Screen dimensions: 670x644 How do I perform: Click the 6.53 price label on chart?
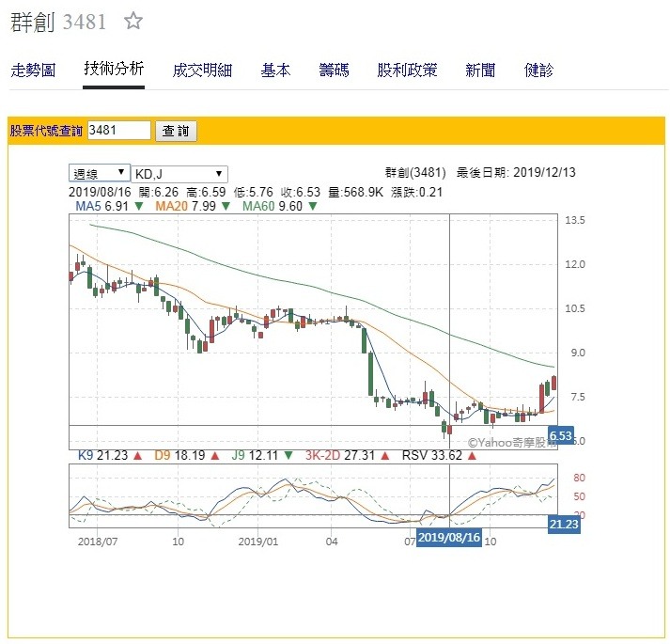pyautogui.click(x=561, y=435)
